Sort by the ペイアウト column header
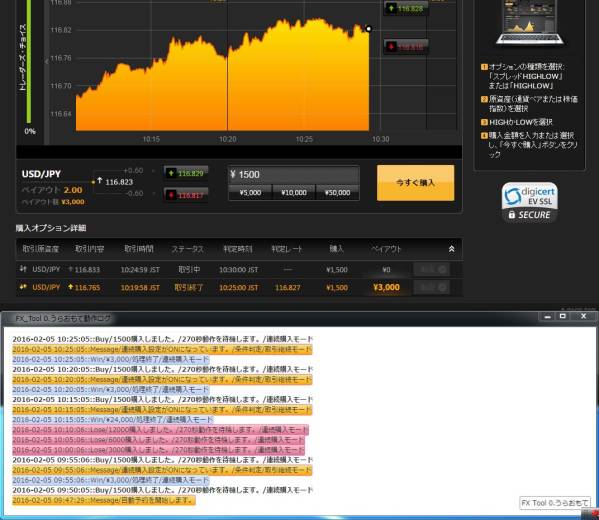Image resolution: width=599 pixels, height=520 pixels. [x=386, y=249]
